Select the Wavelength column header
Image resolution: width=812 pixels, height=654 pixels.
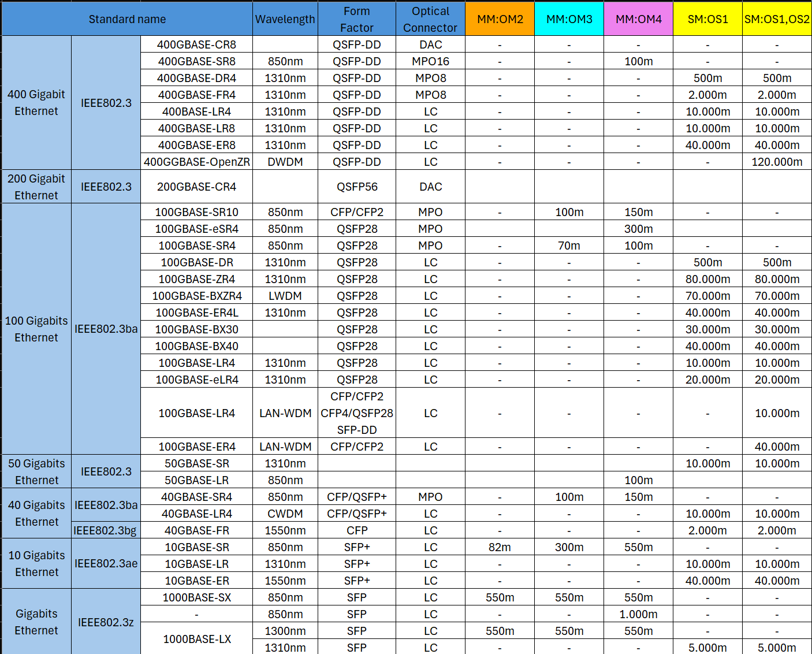pos(285,19)
